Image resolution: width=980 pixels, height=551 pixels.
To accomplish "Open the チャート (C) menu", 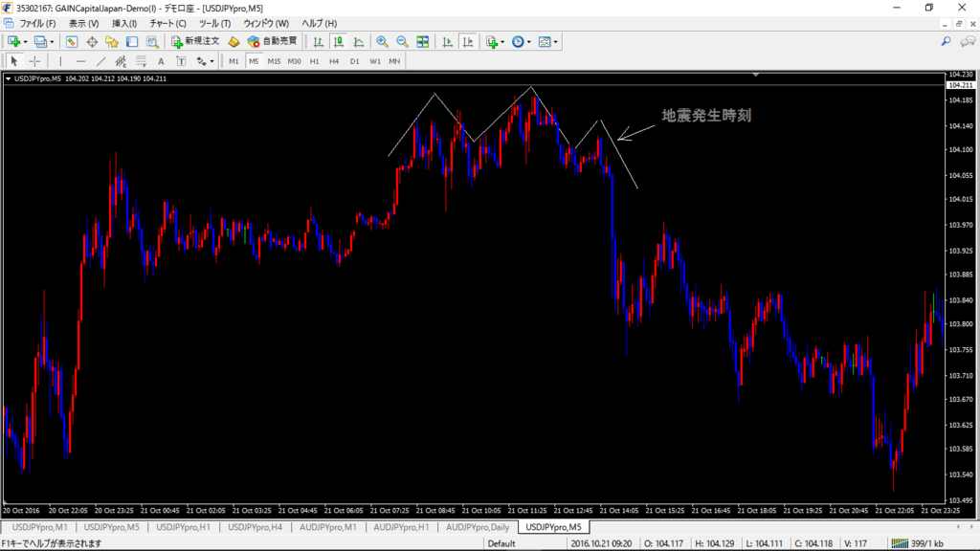I will coord(167,24).
